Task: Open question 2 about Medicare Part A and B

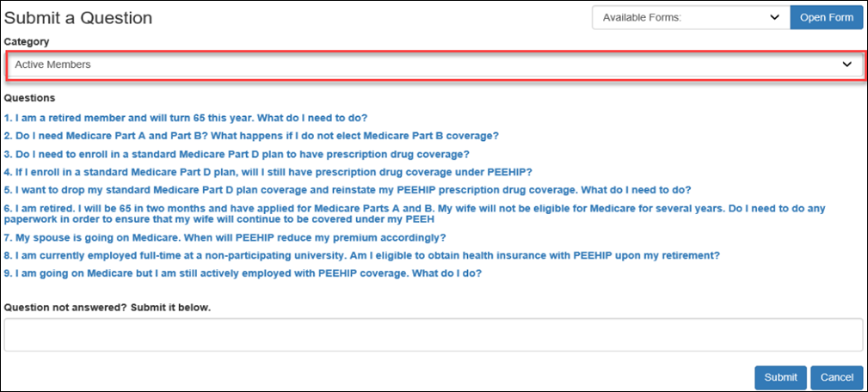Action: pos(251,136)
